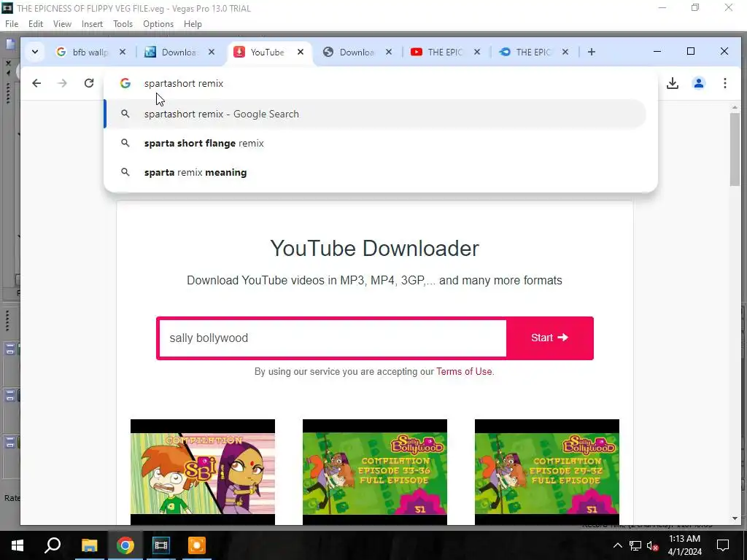Open the Terms of Use link

464,371
